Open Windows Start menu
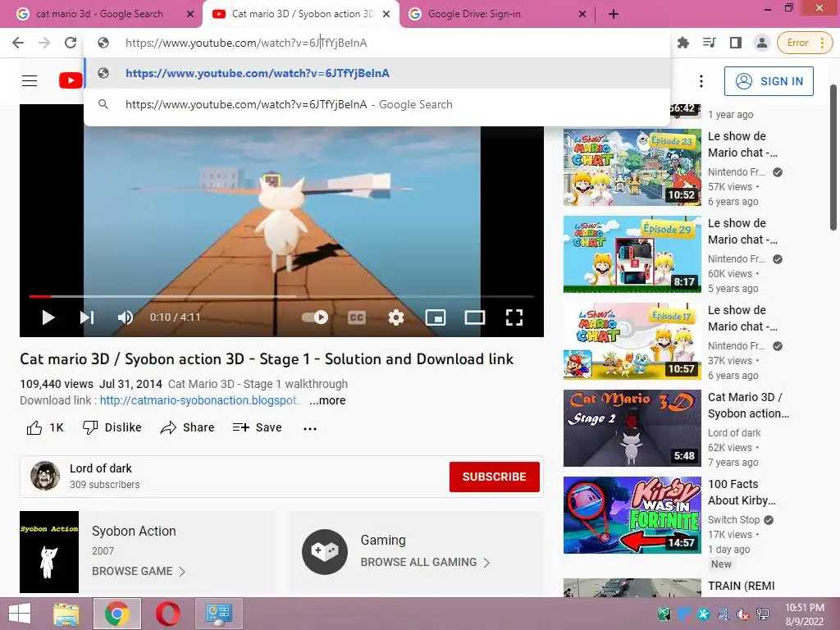840x630 pixels. (x=20, y=614)
